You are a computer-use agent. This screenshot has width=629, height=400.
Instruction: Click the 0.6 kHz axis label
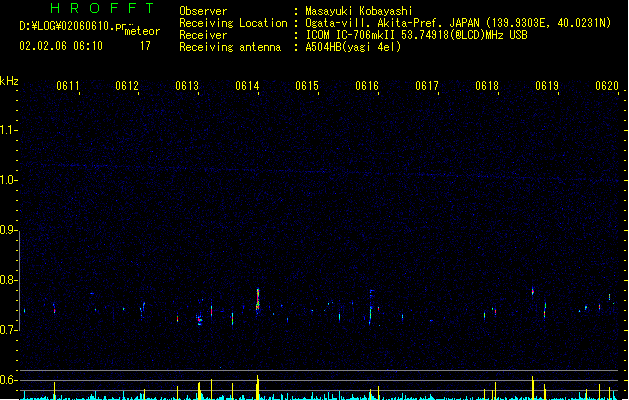pos(8,380)
